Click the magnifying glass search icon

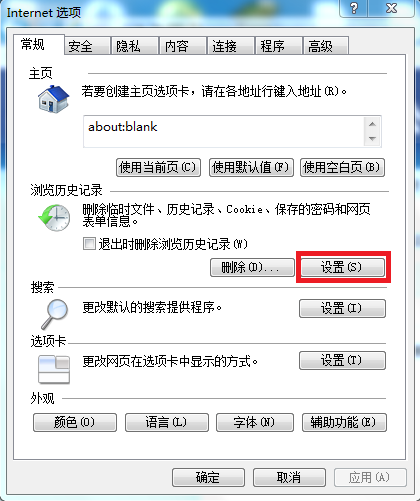point(55,314)
